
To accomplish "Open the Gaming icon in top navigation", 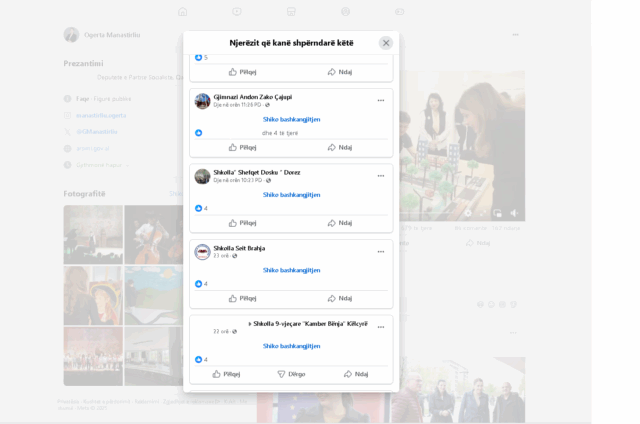I will point(400,12).
